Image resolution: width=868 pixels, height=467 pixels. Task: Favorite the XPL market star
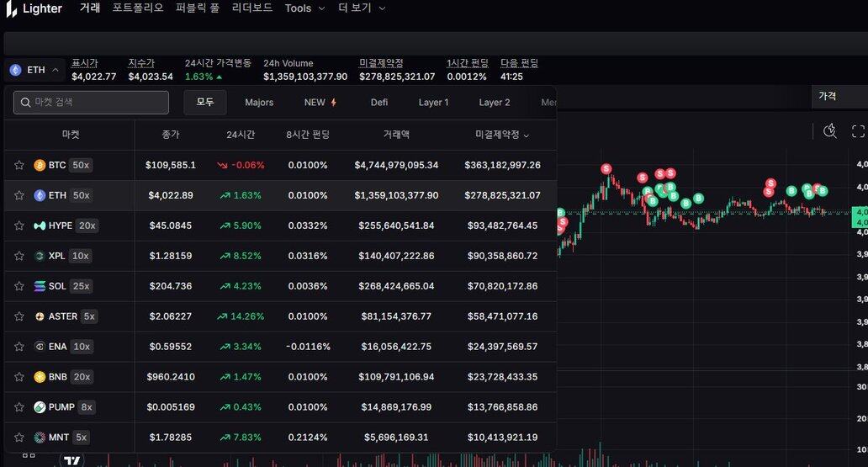tap(19, 256)
